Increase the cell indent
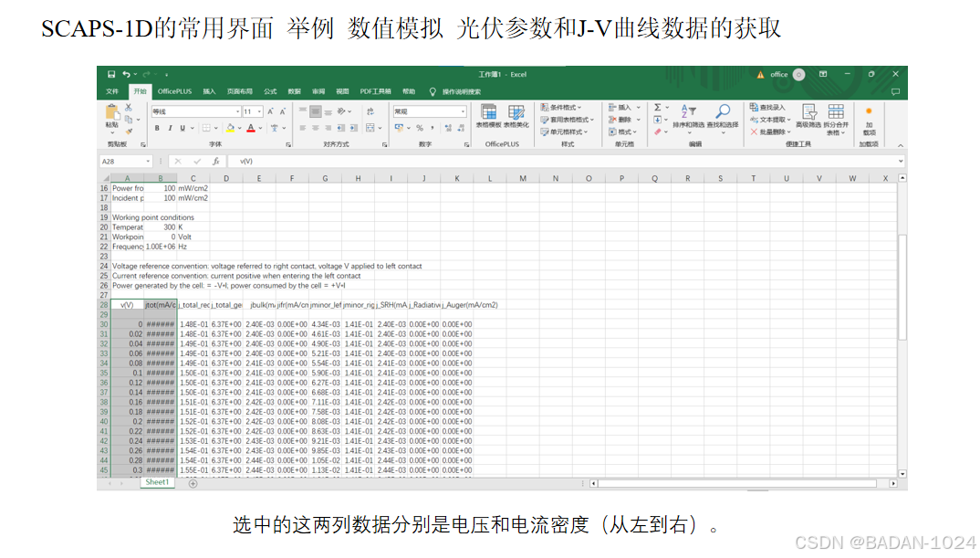This screenshot has height=558, width=980. tap(354, 128)
